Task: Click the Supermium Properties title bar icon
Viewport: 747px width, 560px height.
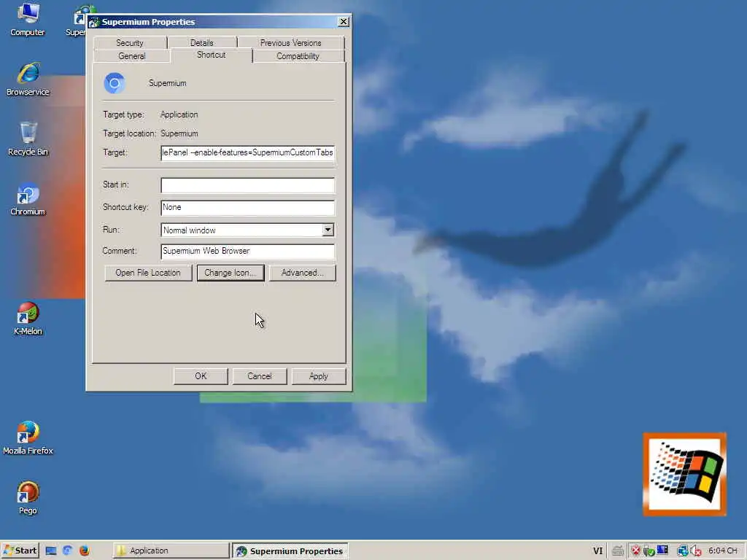Action: coord(94,22)
